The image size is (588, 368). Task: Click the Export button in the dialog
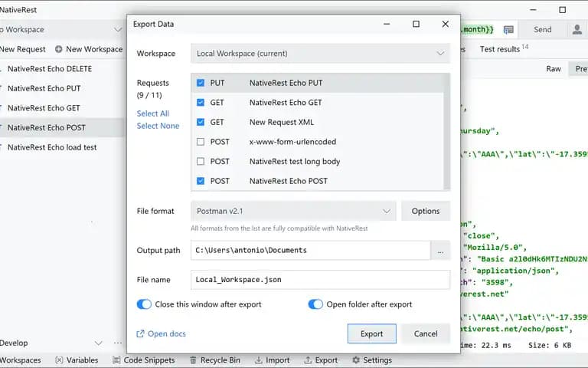[x=371, y=333]
